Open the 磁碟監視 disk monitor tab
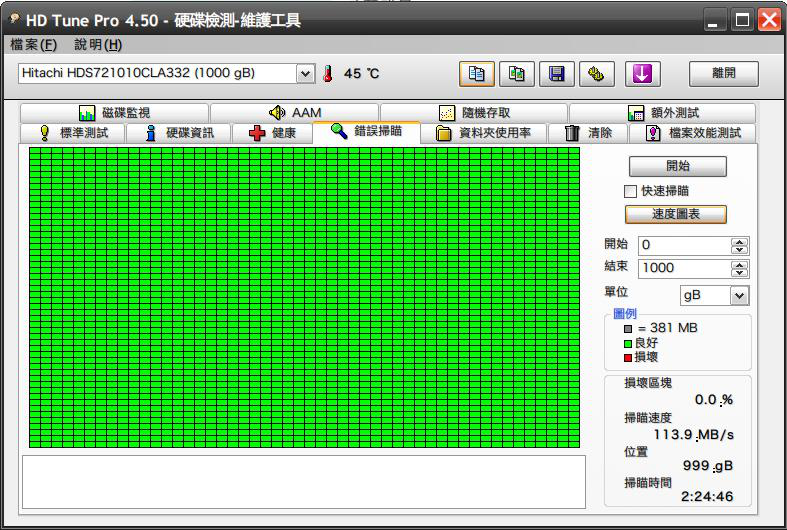 coord(114,113)
